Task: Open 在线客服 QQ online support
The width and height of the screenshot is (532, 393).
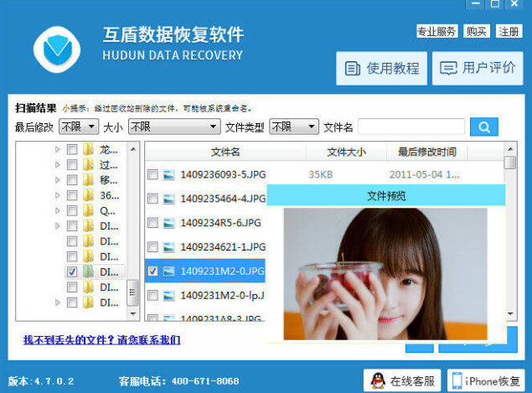Action: point(402,380)
